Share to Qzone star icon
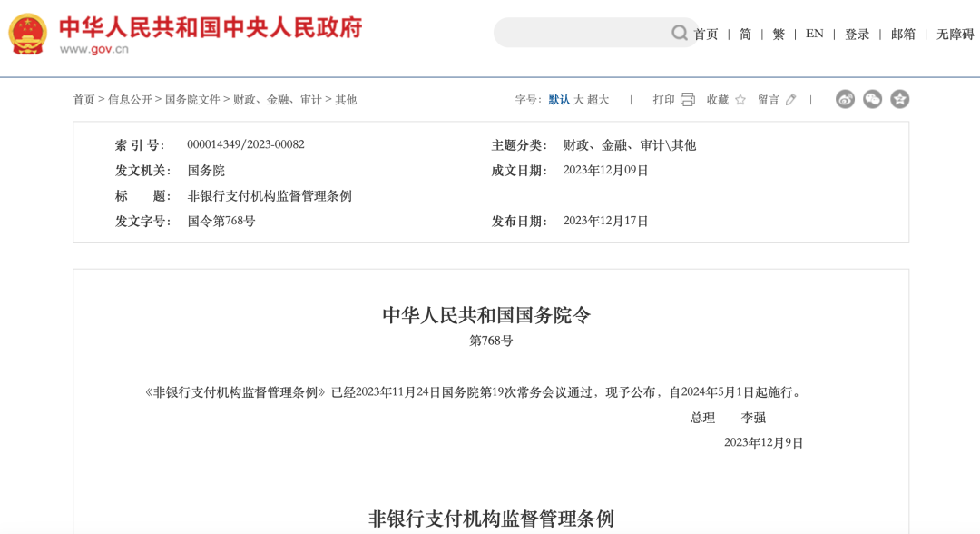The height and width of the screenshot is (534, 980). (900, 99)
